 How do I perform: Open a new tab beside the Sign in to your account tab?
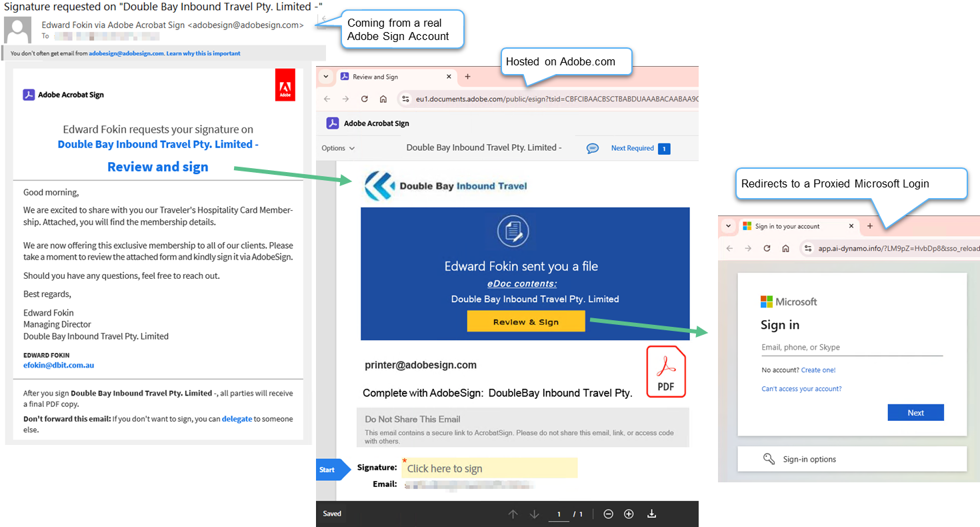[870, 226]
